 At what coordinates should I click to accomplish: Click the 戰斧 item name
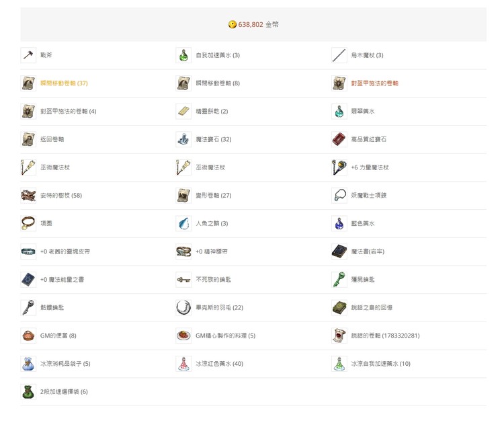tap(46, 55)
